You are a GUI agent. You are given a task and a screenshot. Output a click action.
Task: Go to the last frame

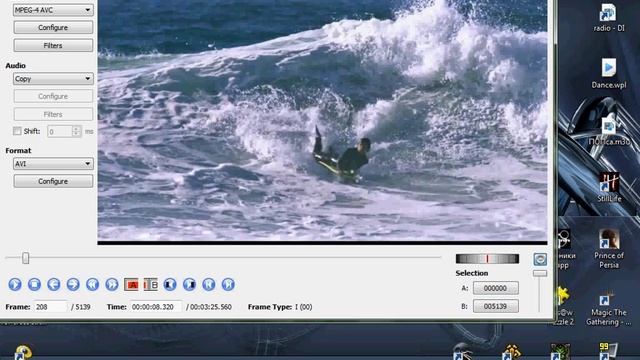click(x=228, y=284)
